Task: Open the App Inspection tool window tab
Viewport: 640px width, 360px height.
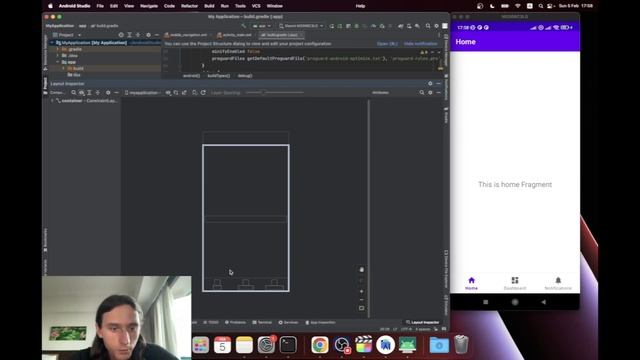Action: coord(320,322)
